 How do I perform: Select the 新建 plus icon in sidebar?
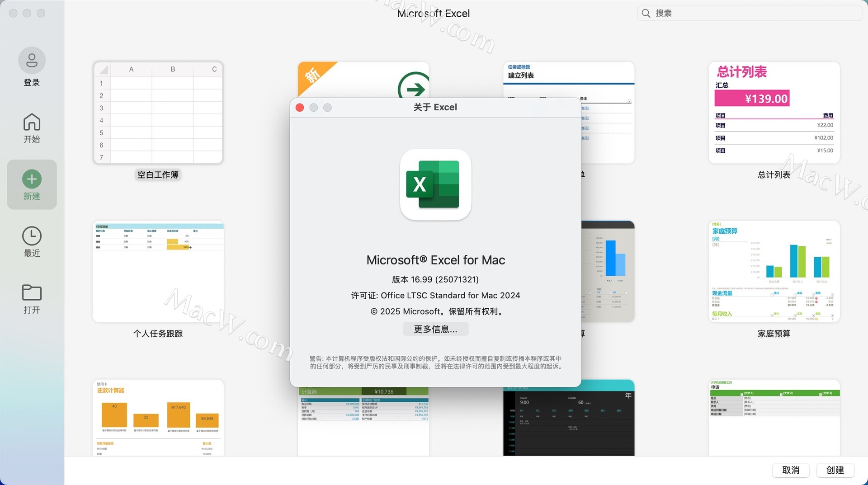point(32,179)
